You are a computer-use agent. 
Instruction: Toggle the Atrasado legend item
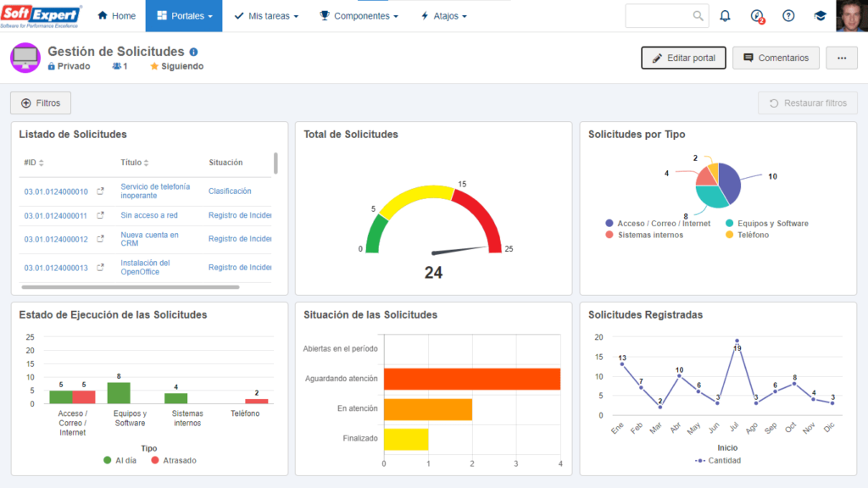(173, 460)
